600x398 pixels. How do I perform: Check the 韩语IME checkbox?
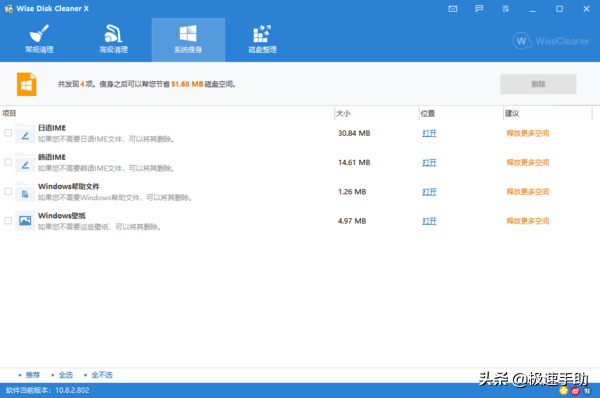tap(8, 162)
